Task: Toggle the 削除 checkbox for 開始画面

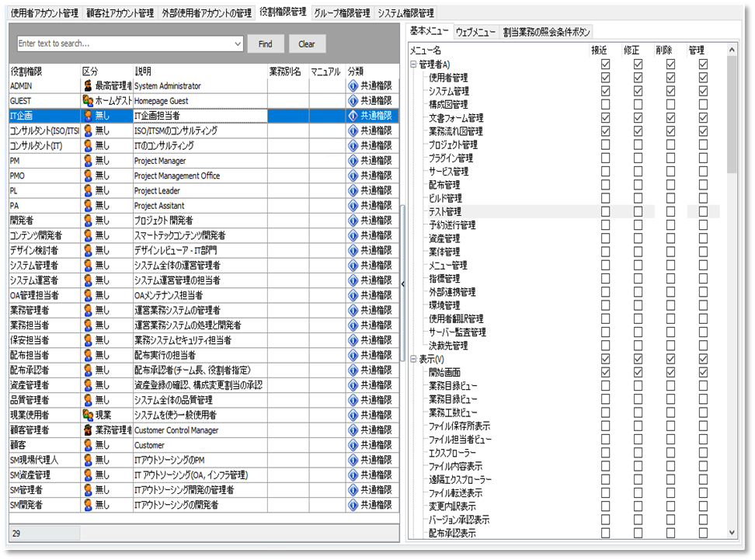Action: 670,372
